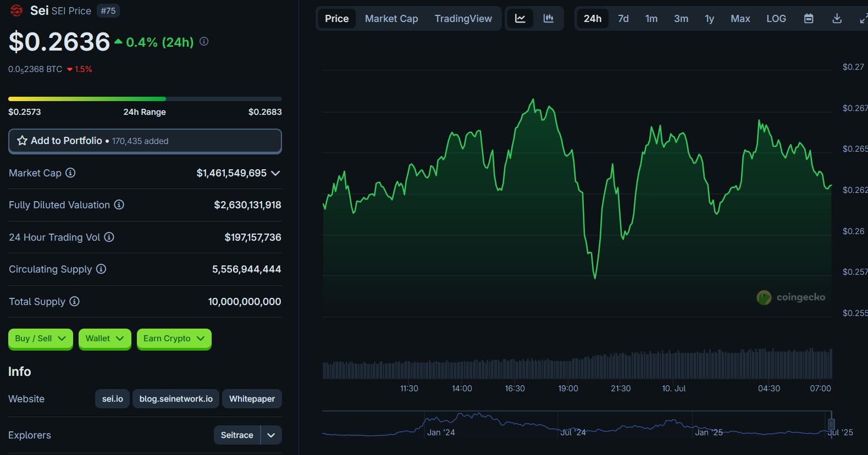Screen dimensions: 868x455
Task: Switch to Market Cap chart tab
Action: [391, 19]
